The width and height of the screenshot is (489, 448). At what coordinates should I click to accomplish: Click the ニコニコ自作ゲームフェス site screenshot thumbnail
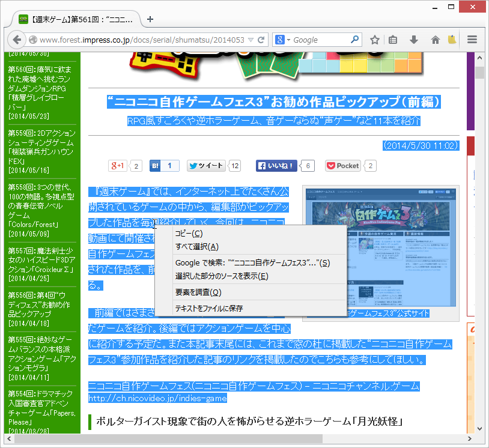[x=381, y=247]
